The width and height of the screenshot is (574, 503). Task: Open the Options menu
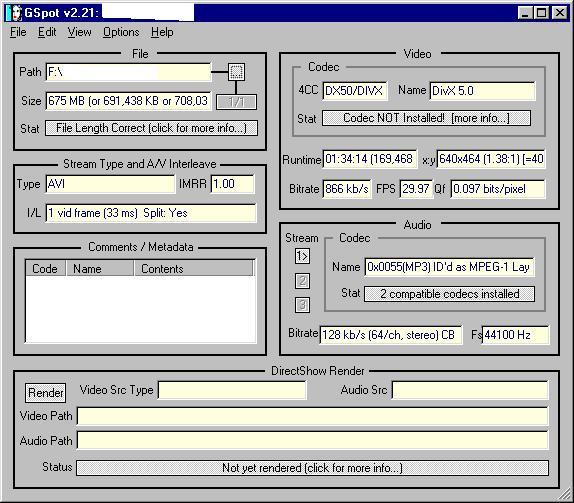click(x=121, y=32)
